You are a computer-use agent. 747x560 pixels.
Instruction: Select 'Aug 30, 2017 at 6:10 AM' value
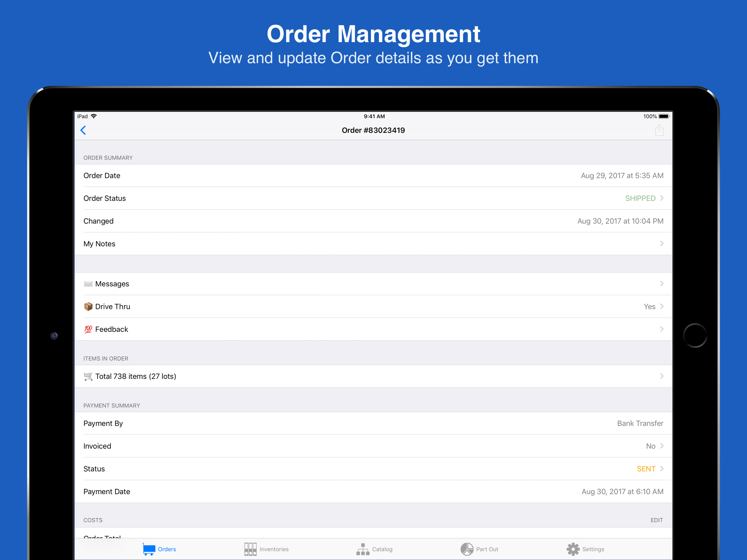coord(622,491)
